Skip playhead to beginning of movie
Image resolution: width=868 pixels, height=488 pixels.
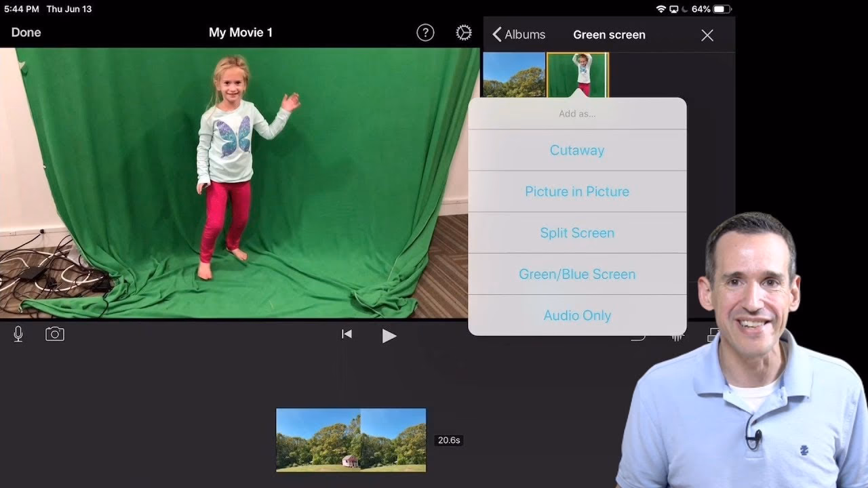click(x=346, y=333)
